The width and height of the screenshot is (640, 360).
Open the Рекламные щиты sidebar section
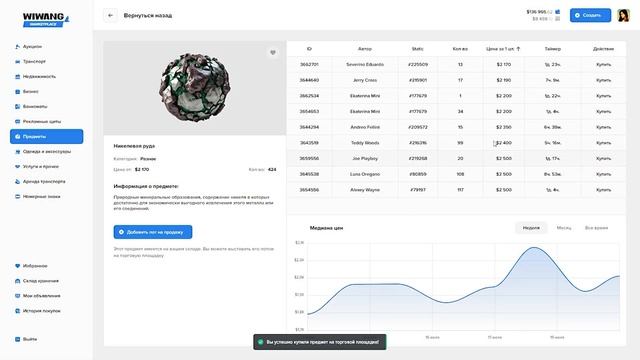click(41, 122)
